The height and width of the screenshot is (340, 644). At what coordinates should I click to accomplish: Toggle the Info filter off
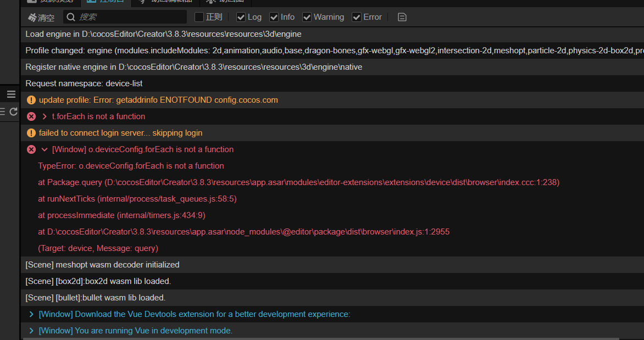(x=273, y=17)
